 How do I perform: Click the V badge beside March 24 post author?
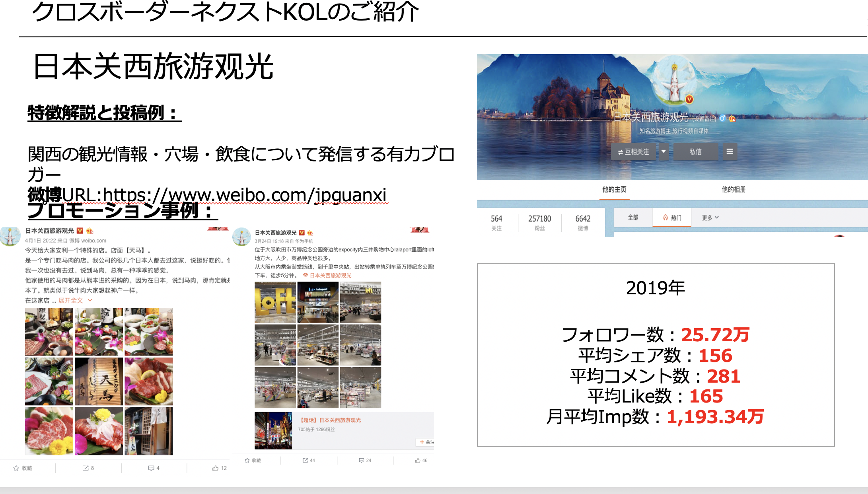(302, 233)
